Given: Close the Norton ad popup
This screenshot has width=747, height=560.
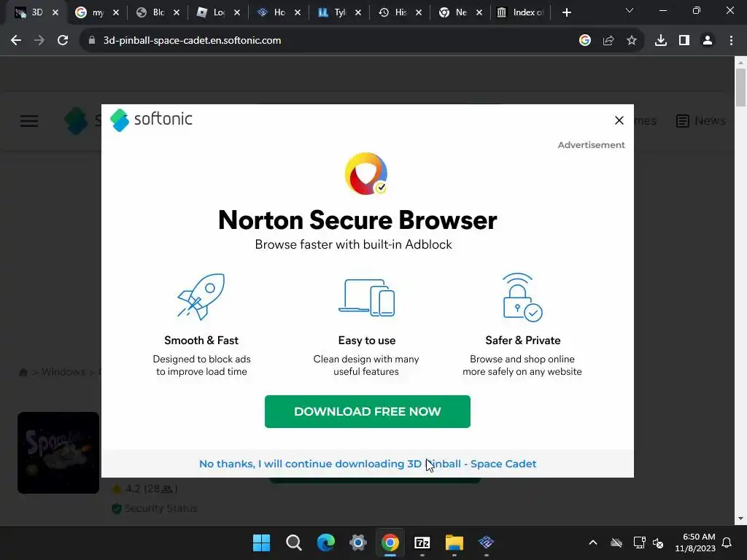Looking at the screenshot, I should (619, 120).
